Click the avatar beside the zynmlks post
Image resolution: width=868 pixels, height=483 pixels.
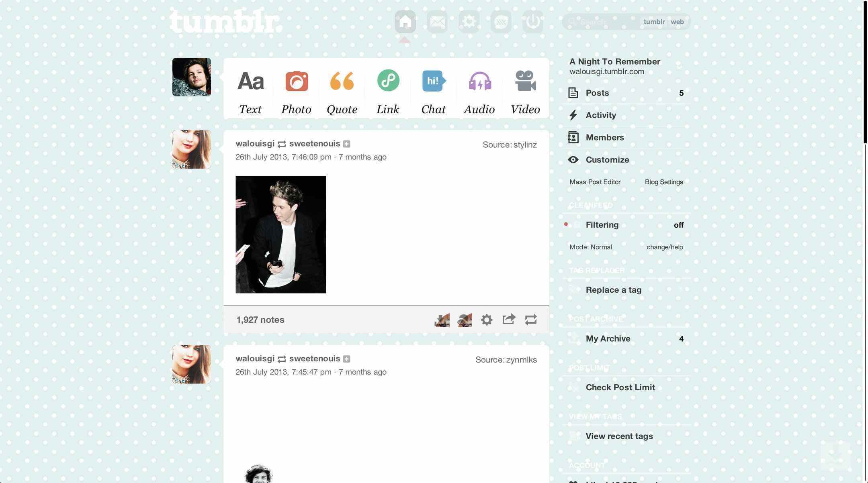192,365
